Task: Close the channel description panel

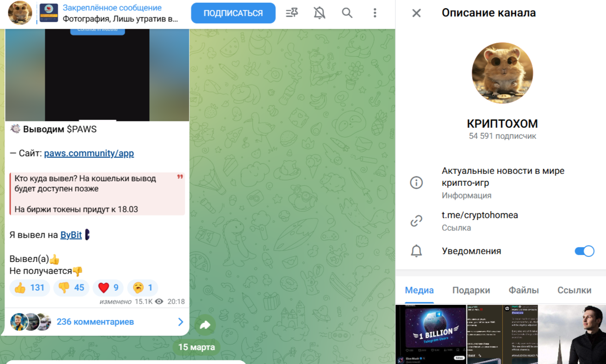Action: (x=417, y=13)
